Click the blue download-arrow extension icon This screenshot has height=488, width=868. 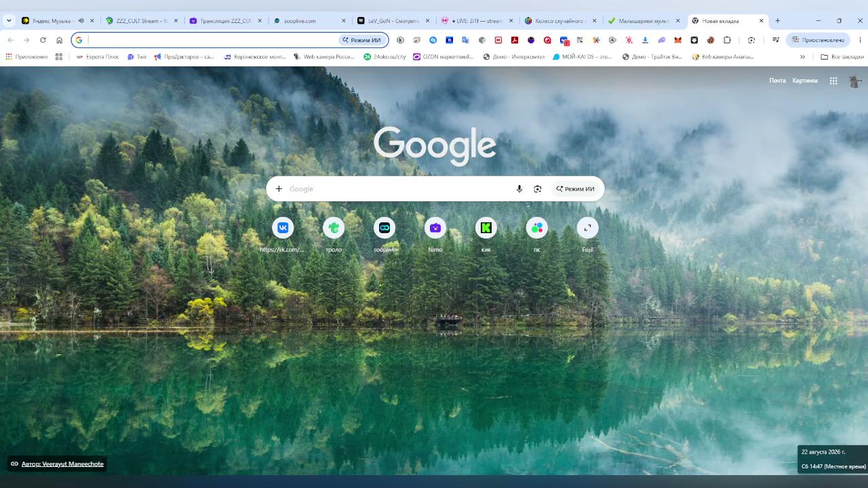pyautogui.click(x=646, y=40)
